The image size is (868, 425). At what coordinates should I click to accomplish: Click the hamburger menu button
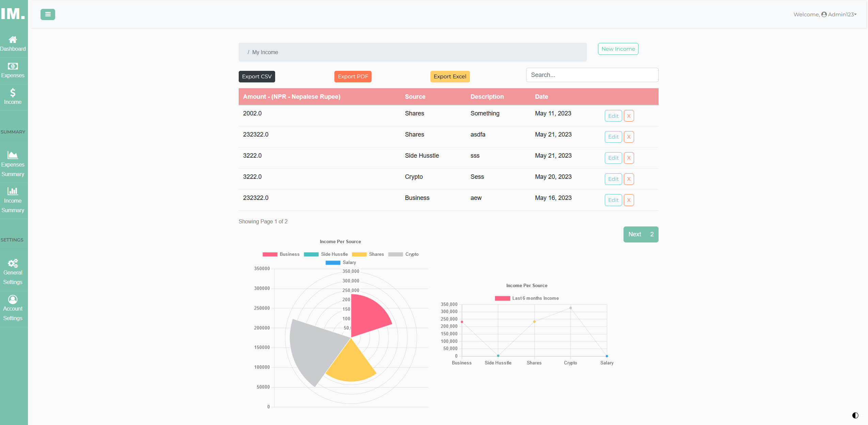point(48,14)
